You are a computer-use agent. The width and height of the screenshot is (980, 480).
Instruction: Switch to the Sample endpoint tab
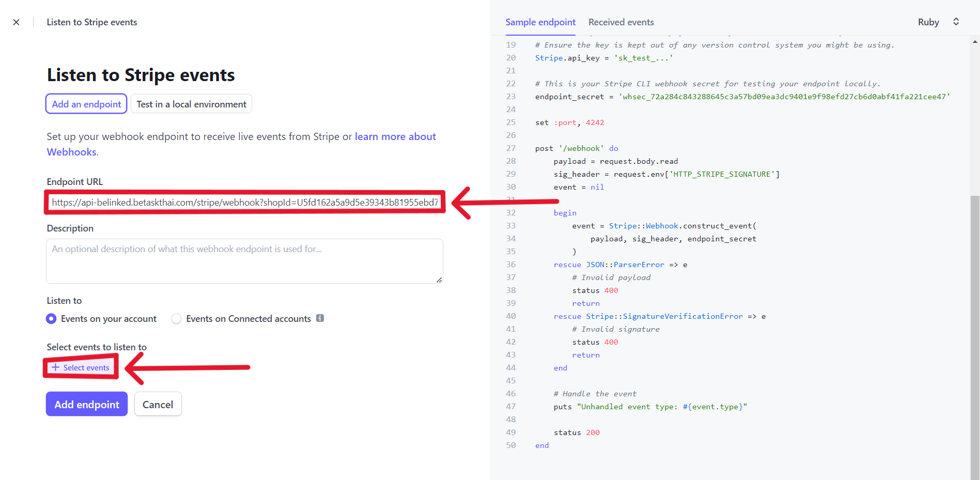point(540,22)
